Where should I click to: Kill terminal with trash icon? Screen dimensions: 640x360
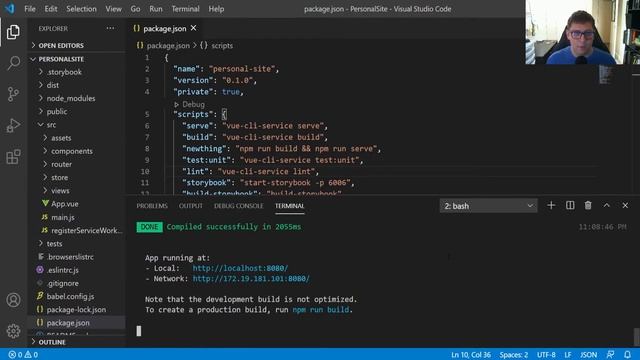(x=588, y=205)
